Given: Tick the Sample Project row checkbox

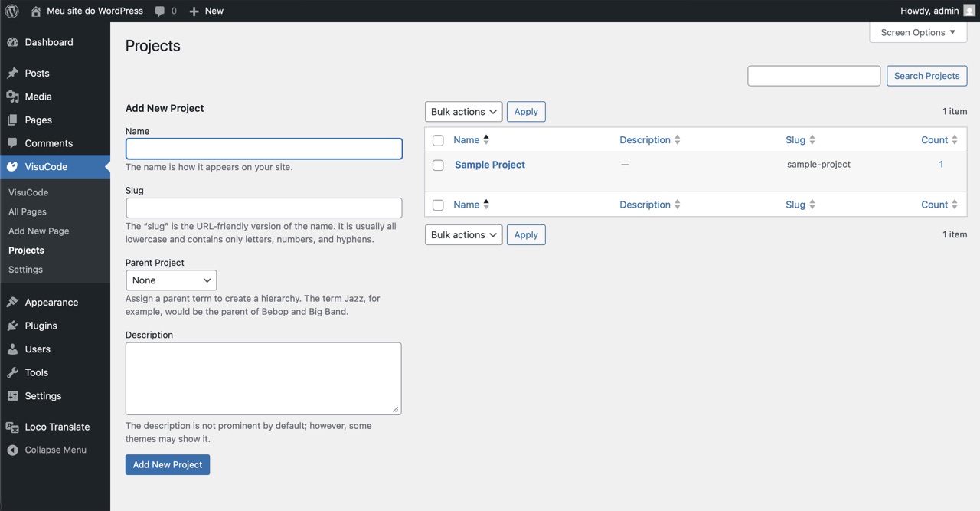Looking at the screenshot, I should [x=438, y=165].
